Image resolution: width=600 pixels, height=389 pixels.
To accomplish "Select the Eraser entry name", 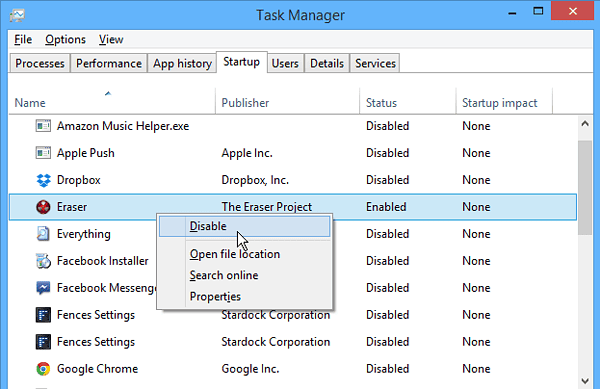I will click(x=72, y=207).
